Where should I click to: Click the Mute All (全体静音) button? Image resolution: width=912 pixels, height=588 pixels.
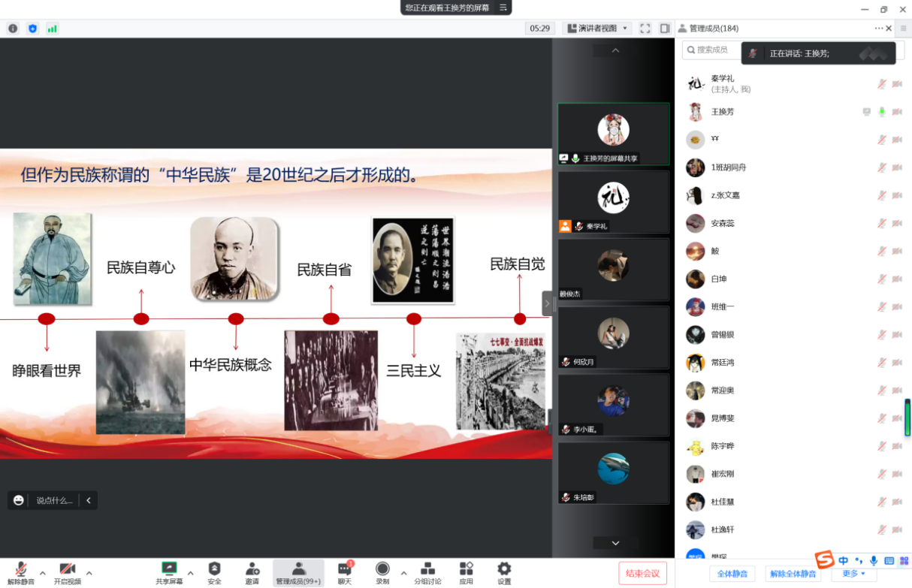tap(732, 574)
